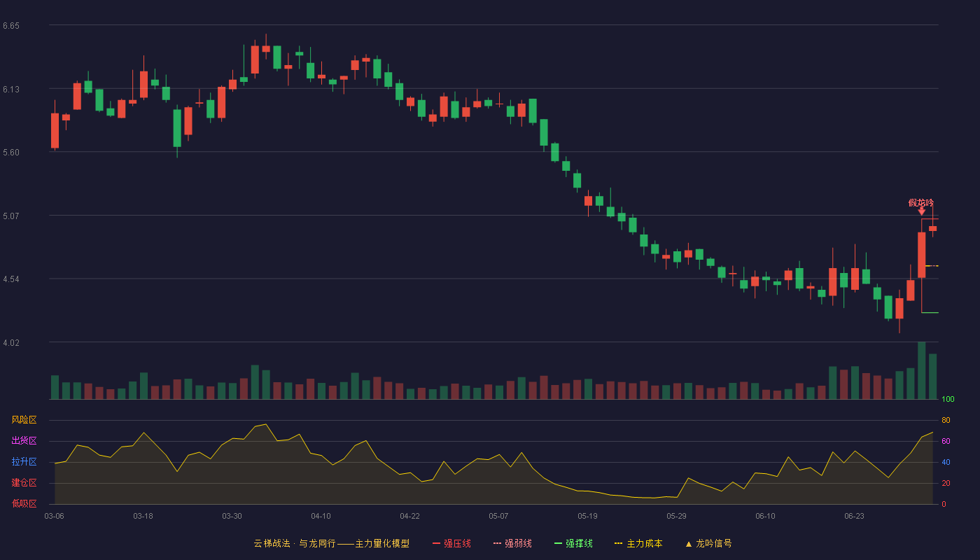Click the 05-19 date label
Image resolution: width=980 pixels, height=560 pixels.
587,516
